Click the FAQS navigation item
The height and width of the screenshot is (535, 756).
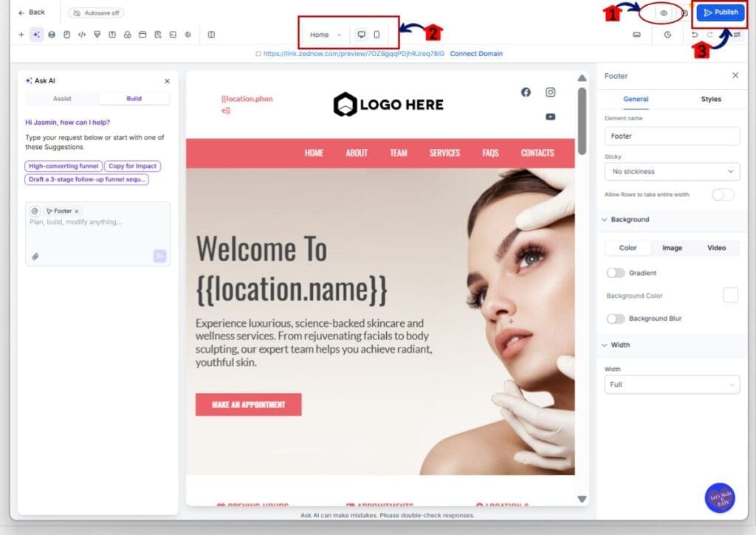[x=490, y=153]
